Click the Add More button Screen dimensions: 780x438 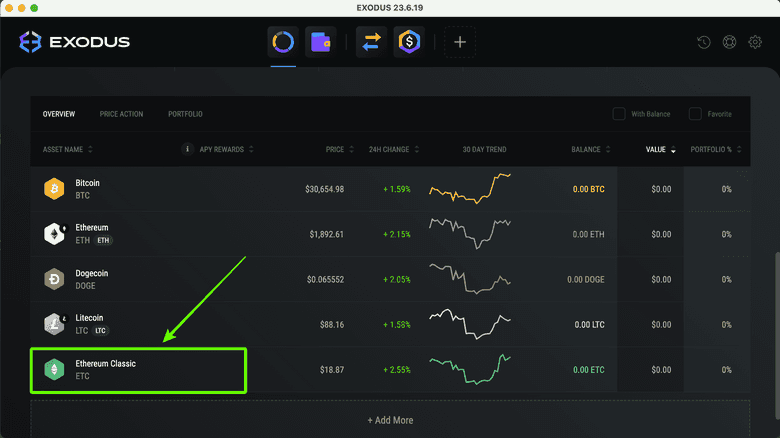[390, 420]
